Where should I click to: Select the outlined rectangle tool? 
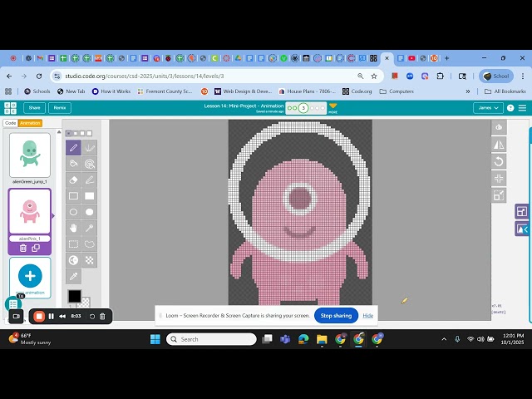73,196
